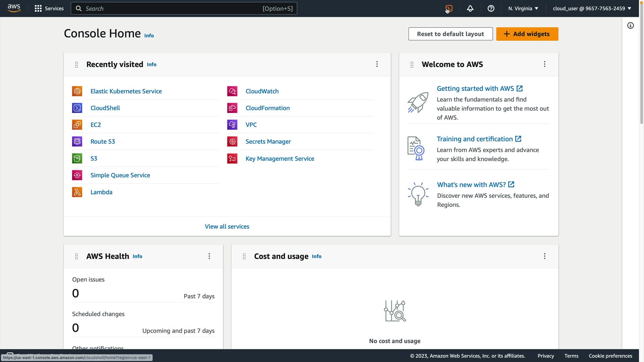Grab the Recently visited drag handle
This screenshot has height=362, width=644.
[76, 64]
